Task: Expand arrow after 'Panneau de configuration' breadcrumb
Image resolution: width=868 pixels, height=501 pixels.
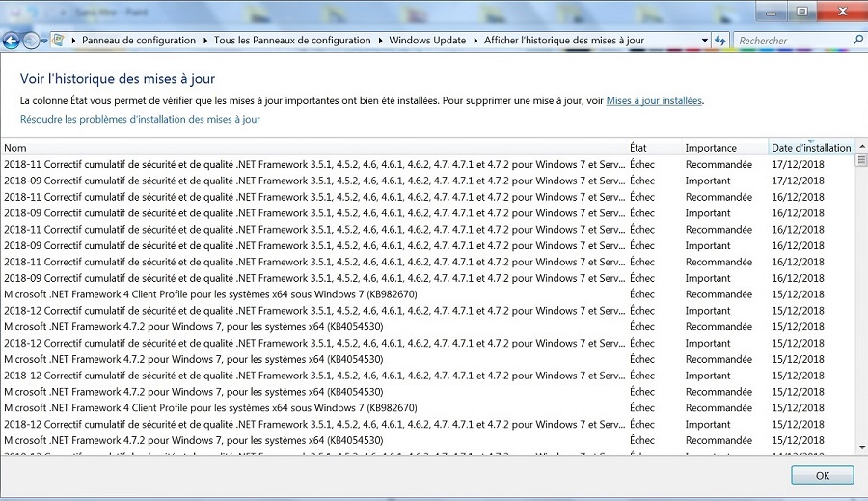Action: [205, 41]
